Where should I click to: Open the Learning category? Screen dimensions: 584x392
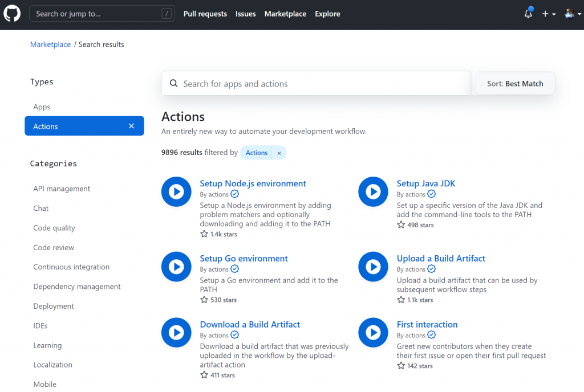[47, 345]
